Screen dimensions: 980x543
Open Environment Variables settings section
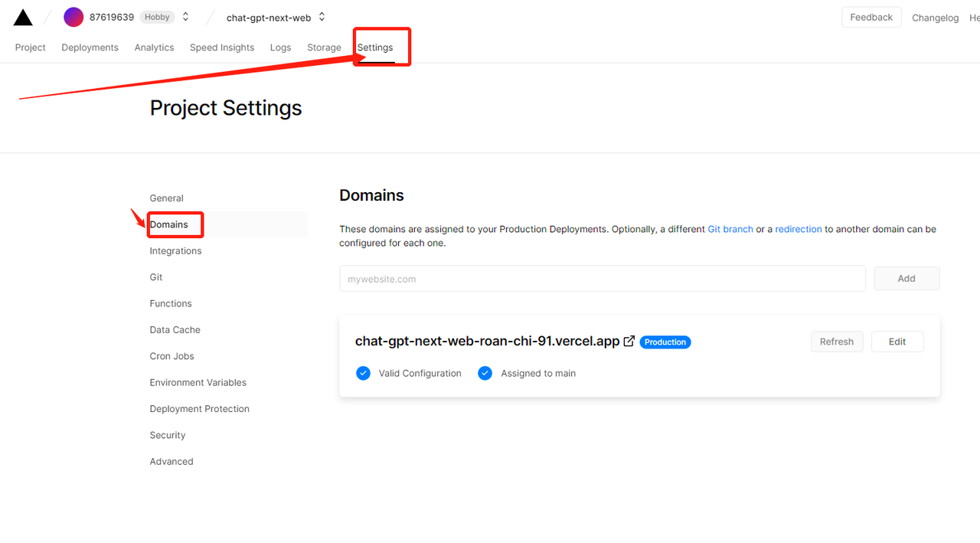coord(198,383)
